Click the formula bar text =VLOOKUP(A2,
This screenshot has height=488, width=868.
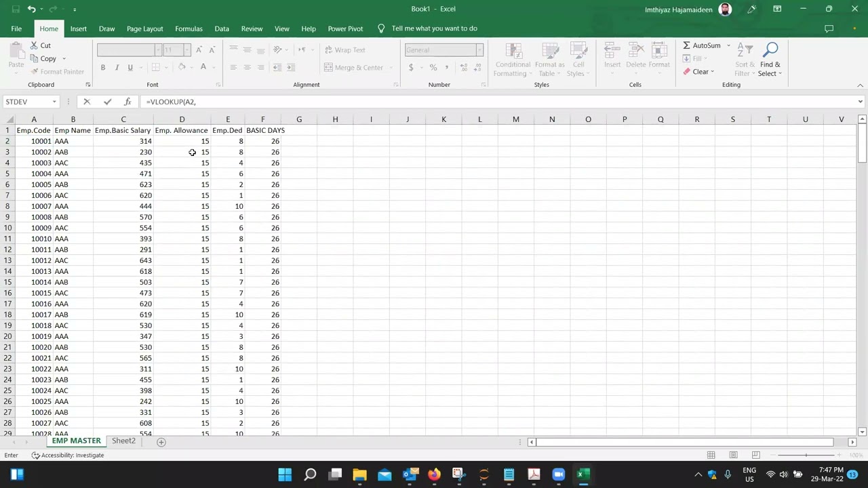point(171,102)
